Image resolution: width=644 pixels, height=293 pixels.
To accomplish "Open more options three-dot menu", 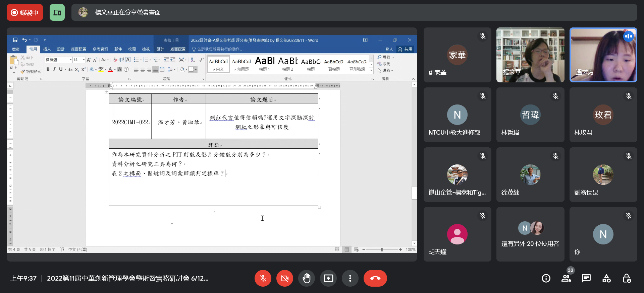I will click(350, 278).
